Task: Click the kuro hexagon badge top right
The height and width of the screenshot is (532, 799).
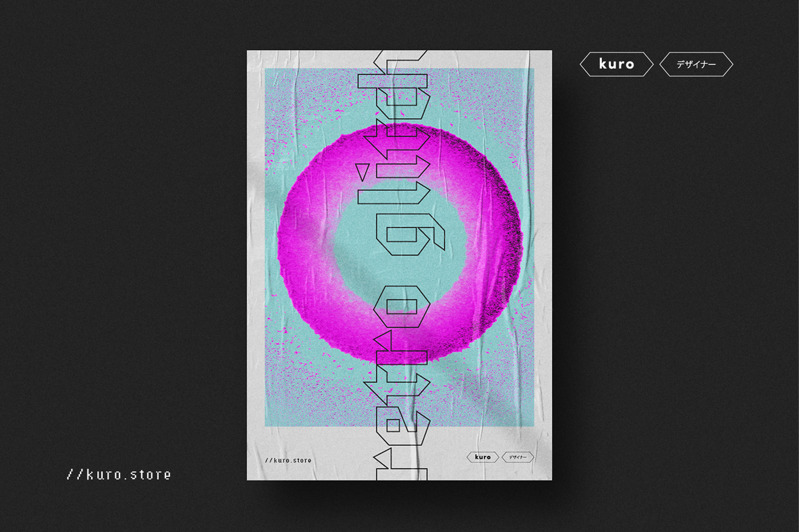Action: tap(617, 64)
